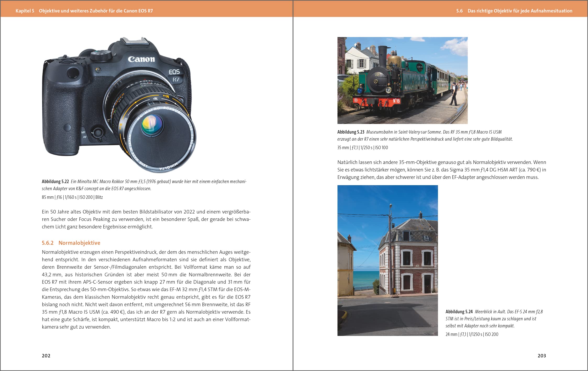This screenshot has height=371, width=588.
Task: Select the header text 'Kapitel 5'
Action: (x=25, y=11)
